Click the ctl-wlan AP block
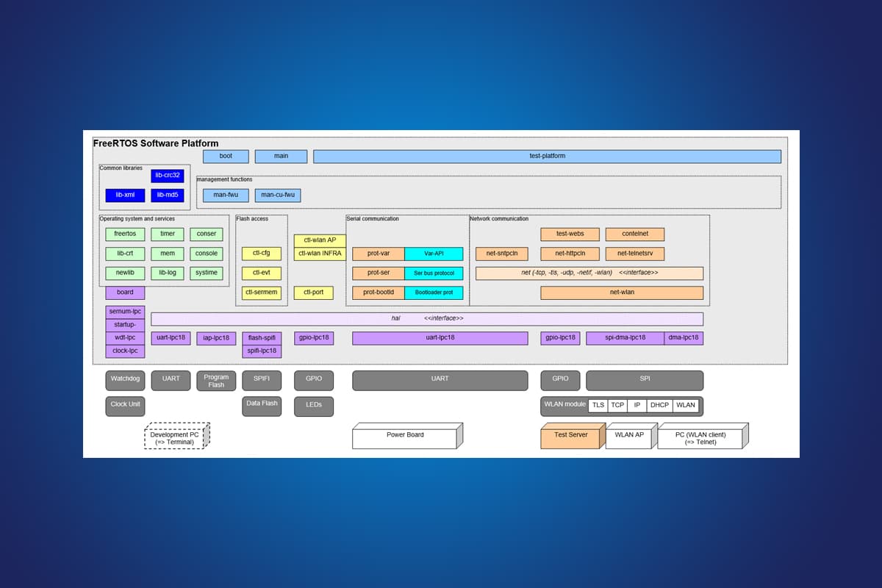Image resolution: width=882 pixels, height=588 pixels. (320, 241)
